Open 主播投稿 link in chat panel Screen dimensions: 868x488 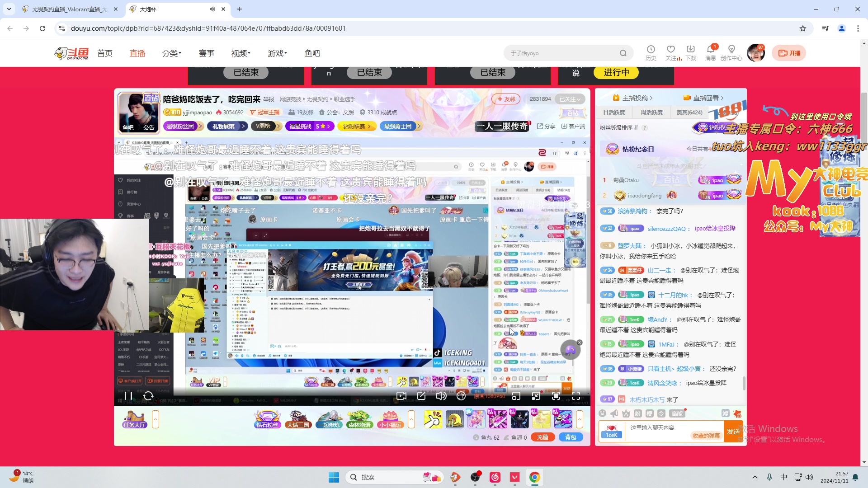tap(632, 98)
